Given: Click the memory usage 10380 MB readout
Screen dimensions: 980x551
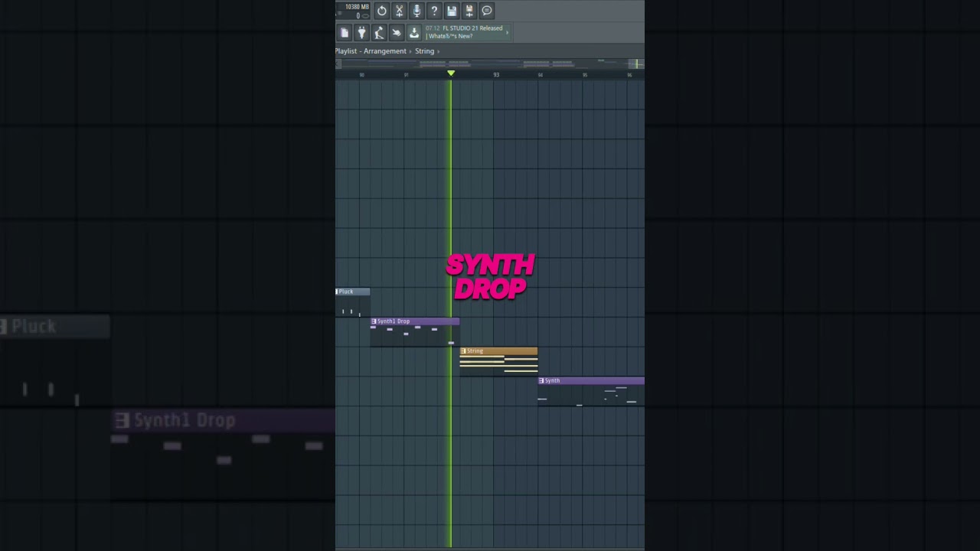Looking at the screenshot, I should point(357,7).
